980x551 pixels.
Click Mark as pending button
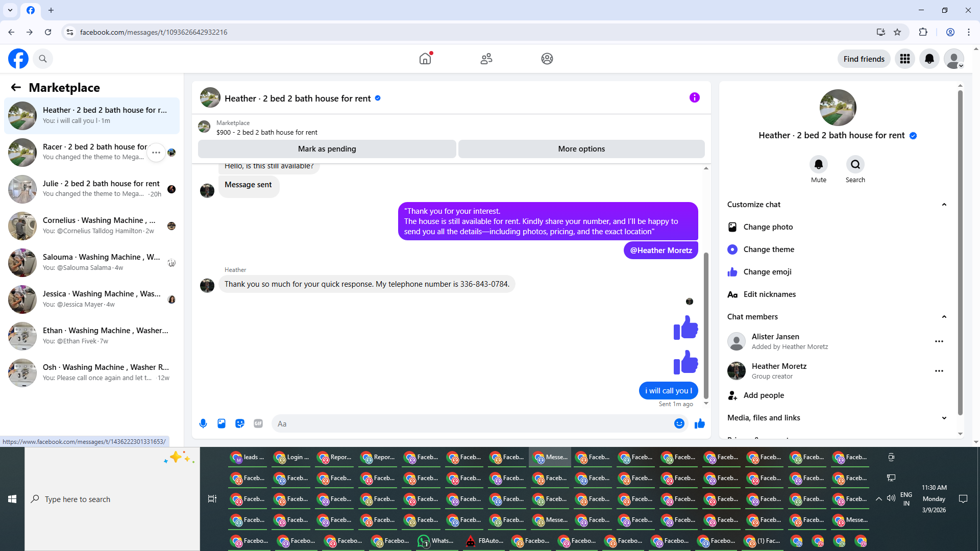pos(327,149)
